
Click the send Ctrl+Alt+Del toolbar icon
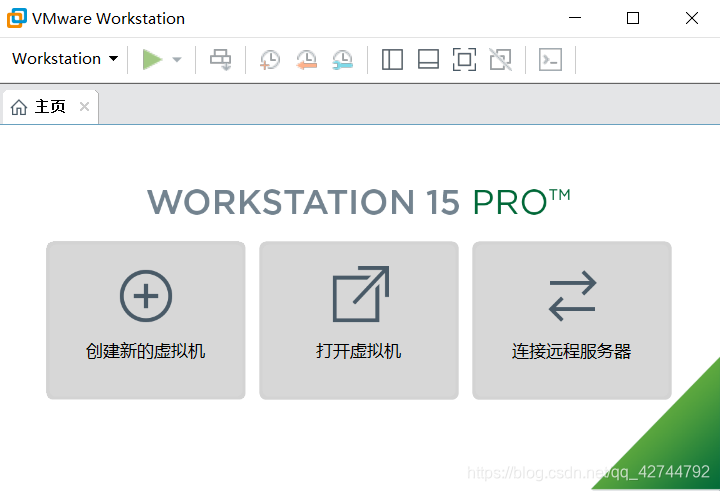[221, 60]
